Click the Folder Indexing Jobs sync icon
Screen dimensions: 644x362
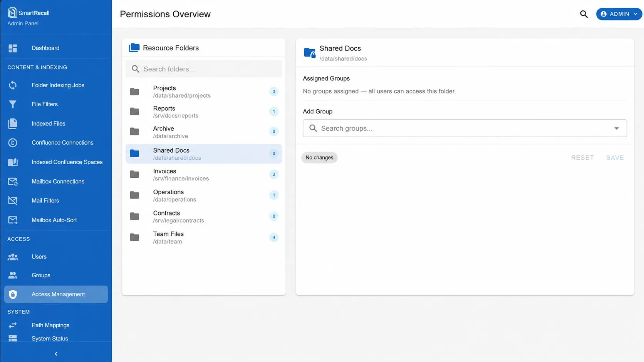point(13,85)
